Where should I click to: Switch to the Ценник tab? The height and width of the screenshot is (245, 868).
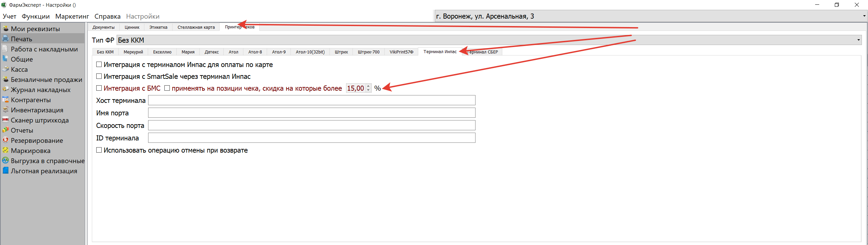coord(132,27)
